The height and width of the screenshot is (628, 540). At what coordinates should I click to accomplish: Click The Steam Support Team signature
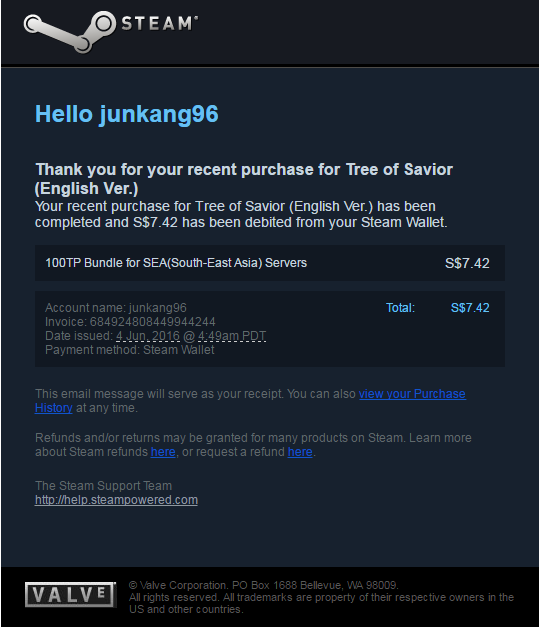click(x=103, y=486)
